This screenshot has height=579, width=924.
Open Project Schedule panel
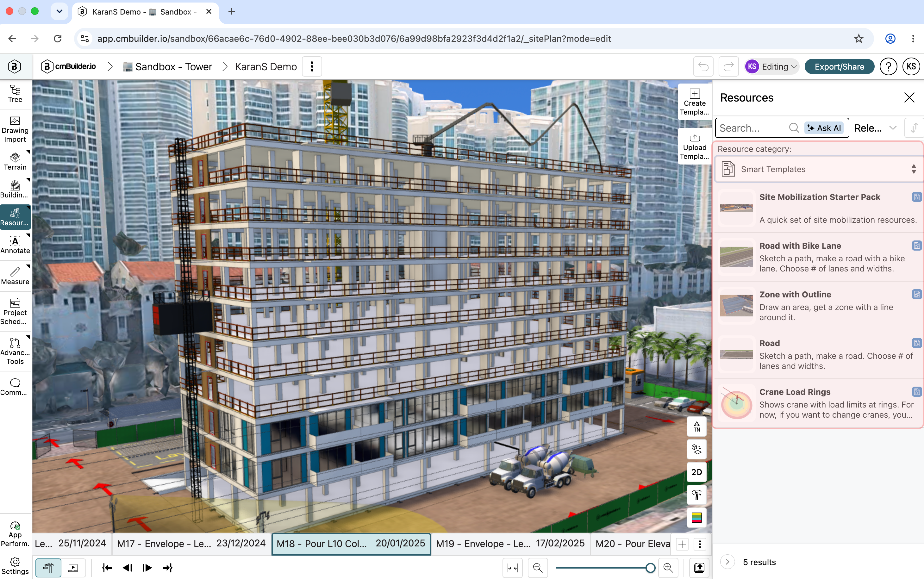click(x=15, y=311)
